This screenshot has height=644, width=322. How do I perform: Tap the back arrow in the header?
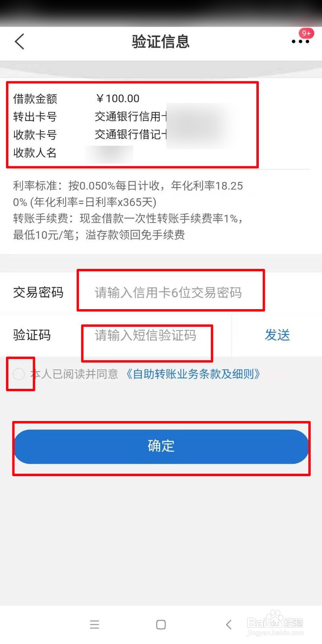pos(19,41)
